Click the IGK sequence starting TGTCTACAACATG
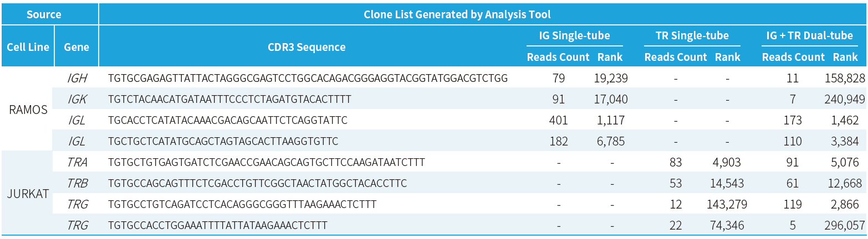Image resolution: width=868 pixels, height=239 pixels. [x=229, y=99]
